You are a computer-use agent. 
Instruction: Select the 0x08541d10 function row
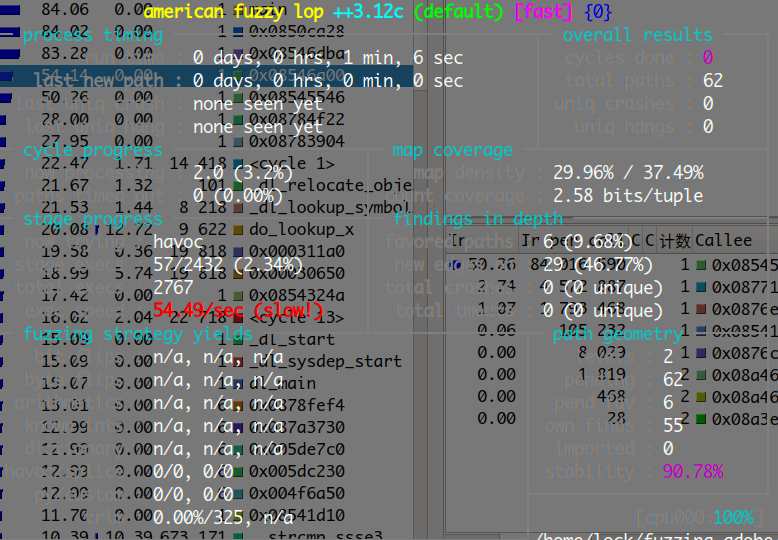(206, 515)
